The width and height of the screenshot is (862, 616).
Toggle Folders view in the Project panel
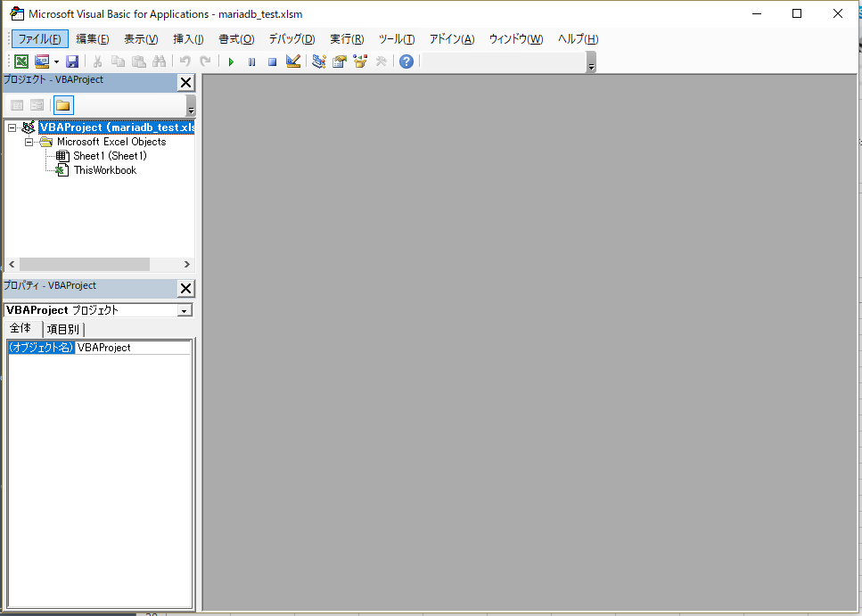click(63, 105)
